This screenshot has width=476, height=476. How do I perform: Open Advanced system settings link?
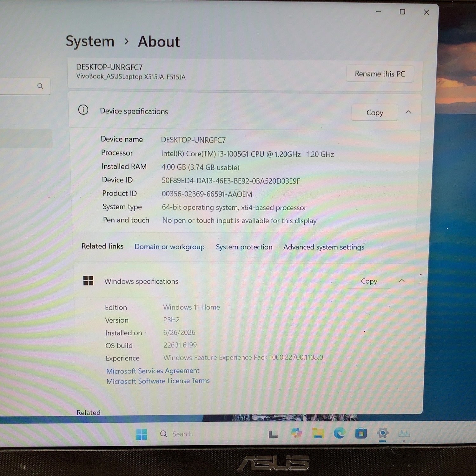324,247
